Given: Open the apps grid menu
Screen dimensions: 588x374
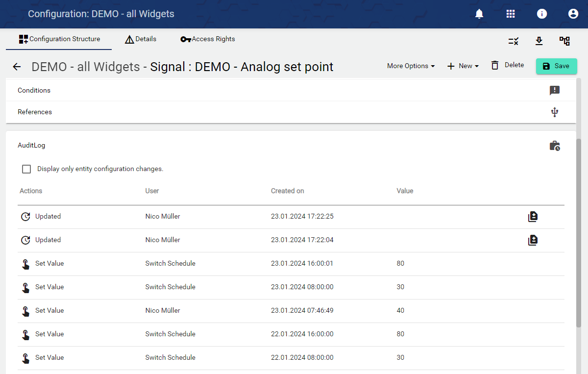Looking at the screenshot, I should click(511, 14).
